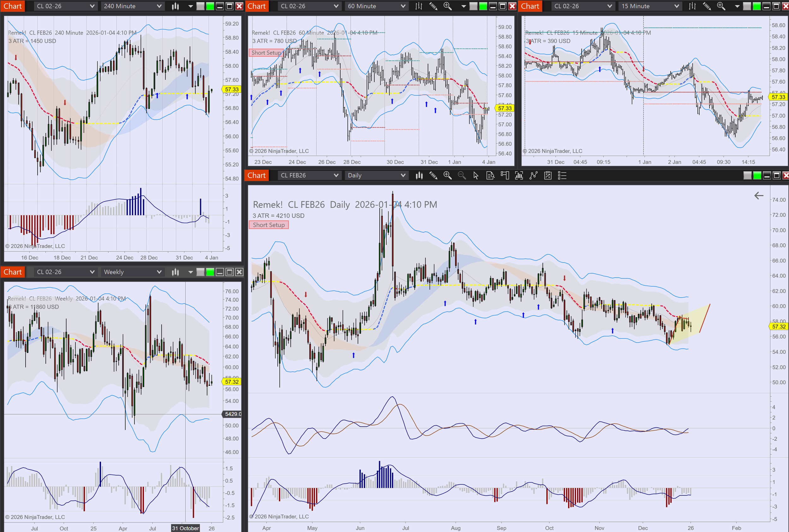Click the Short Setup label on 60 Minute chart
789x532 pixels.
[266, 53]
